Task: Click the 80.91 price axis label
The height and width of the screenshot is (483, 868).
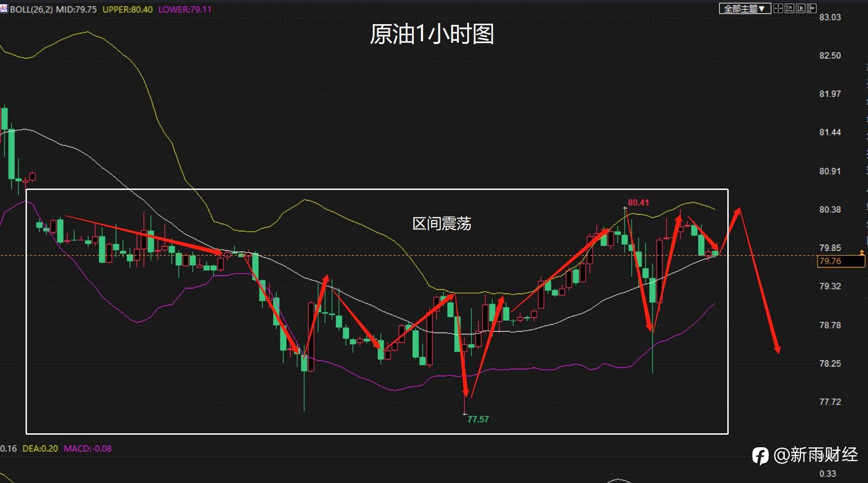Action: pos(830,171)
